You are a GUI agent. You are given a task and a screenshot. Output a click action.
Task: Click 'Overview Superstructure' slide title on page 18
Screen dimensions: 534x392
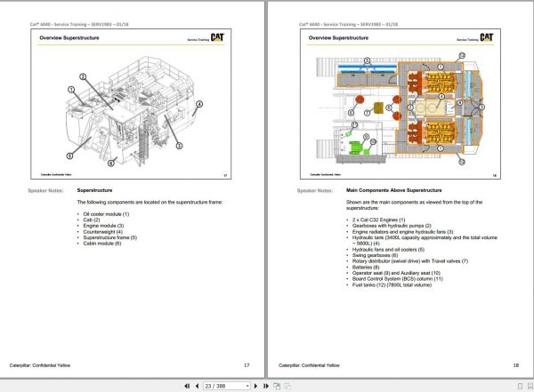[338, 37]
